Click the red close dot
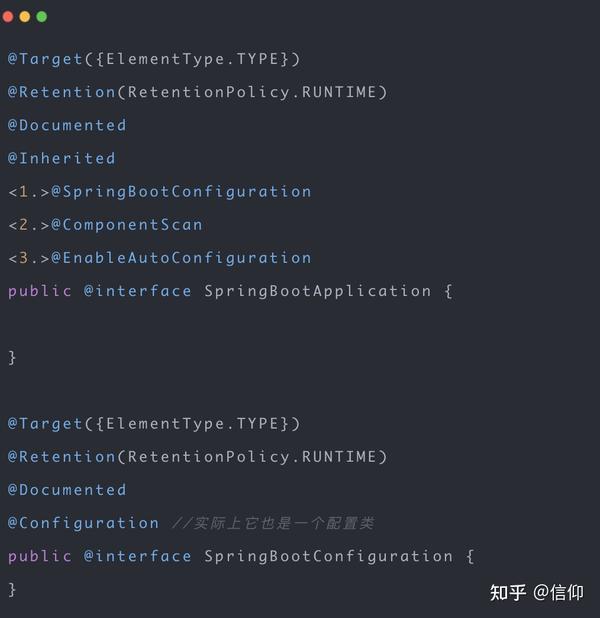 [x=8, y=17]
